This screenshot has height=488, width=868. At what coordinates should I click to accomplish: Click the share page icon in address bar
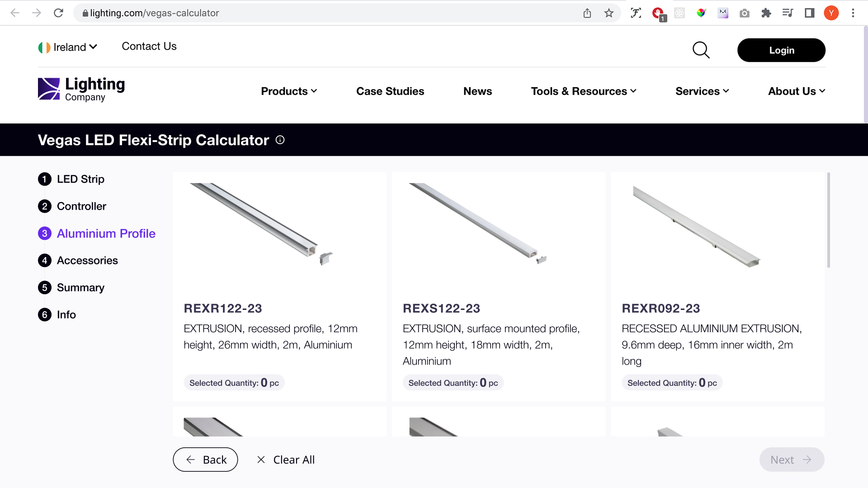click(587, 13)
